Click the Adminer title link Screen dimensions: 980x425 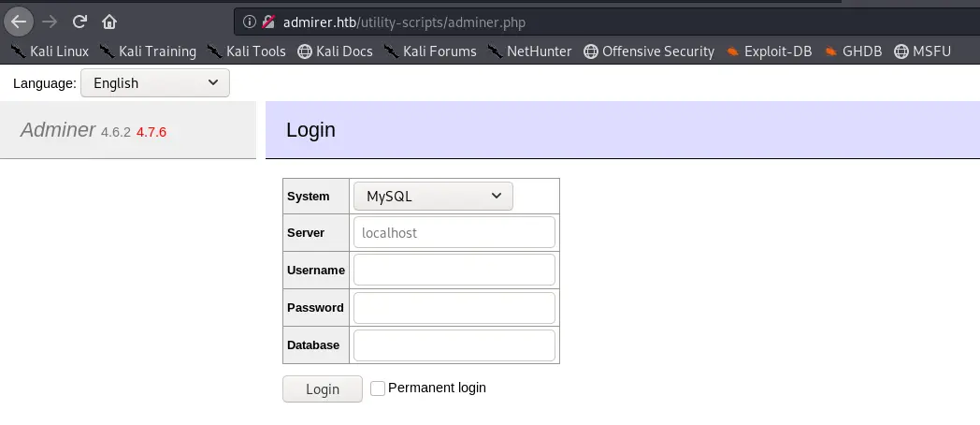click(x=58, y=129)
